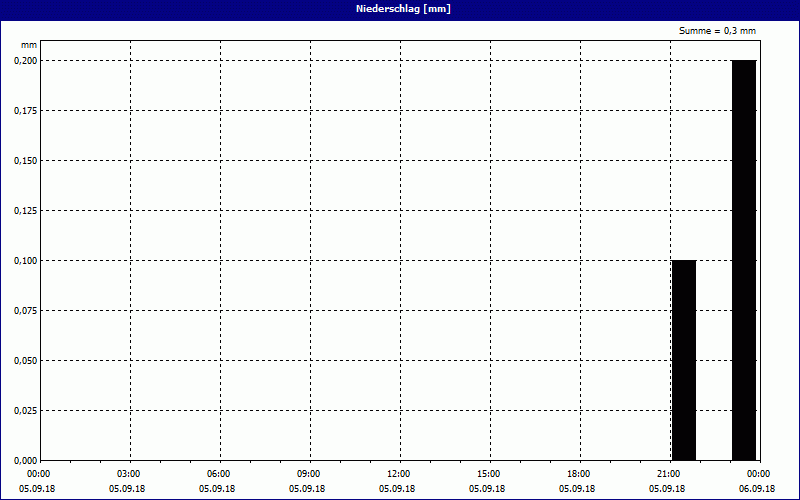
Task: Click the 0,100 y-axis value
Action: pos(25,260)
